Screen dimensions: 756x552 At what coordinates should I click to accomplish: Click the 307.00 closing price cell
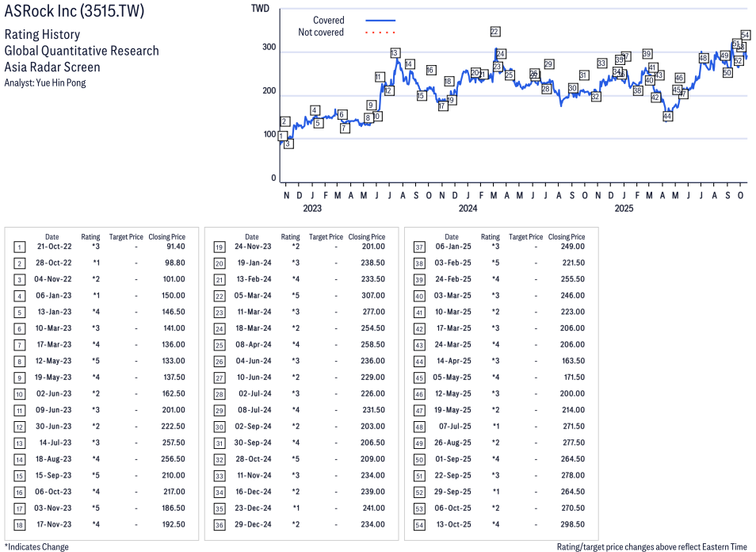pos(371,296)
